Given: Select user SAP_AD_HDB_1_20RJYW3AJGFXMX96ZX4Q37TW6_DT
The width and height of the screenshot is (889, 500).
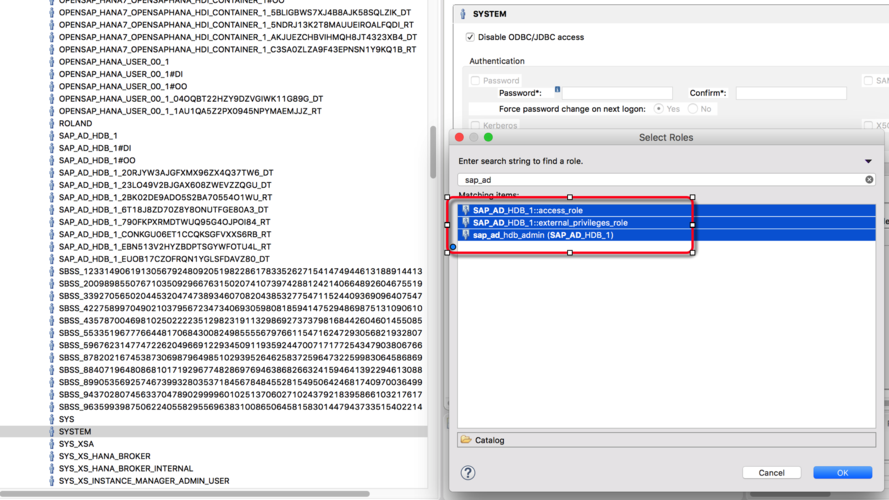Looking at the screenshot, I should click(x=166, y=173).
